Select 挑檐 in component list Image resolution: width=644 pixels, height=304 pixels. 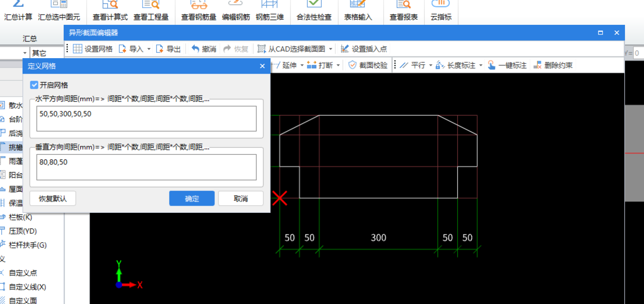pyautogui.click(x=12, y=147)
